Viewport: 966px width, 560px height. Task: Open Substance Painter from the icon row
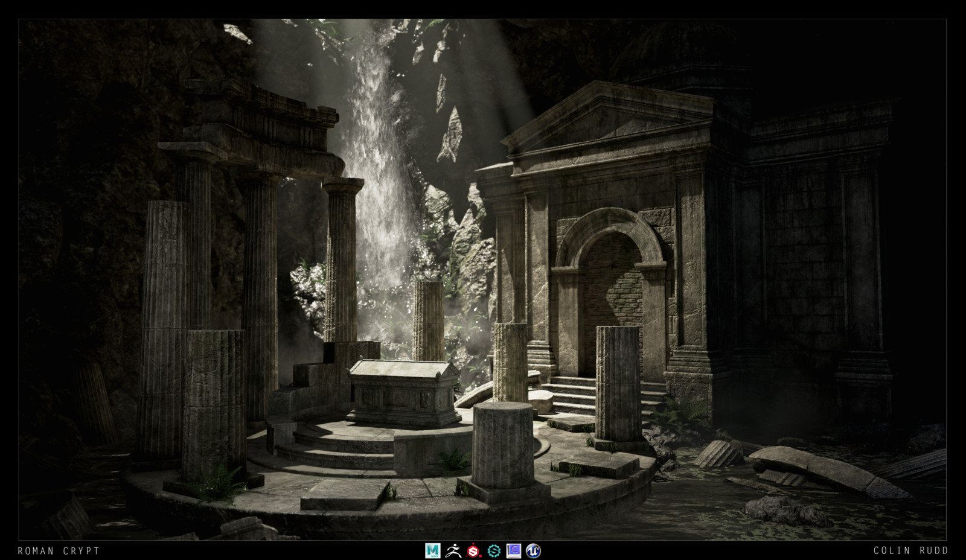coord(472,550)
